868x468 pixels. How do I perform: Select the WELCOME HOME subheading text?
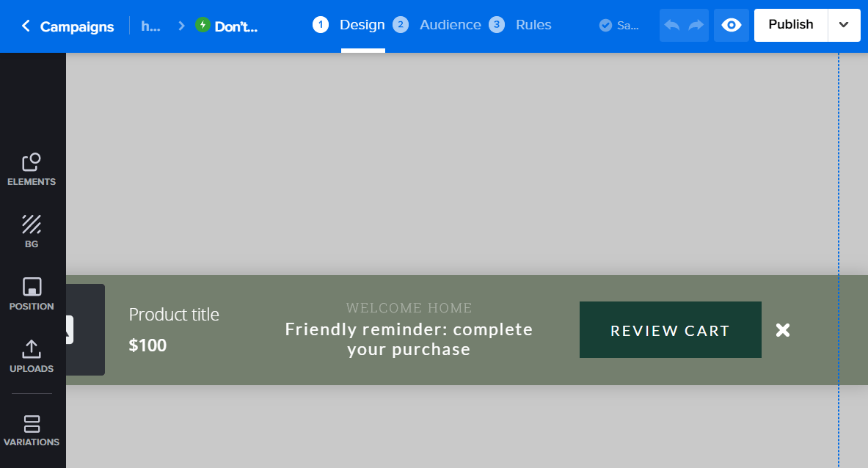point(409,308)
